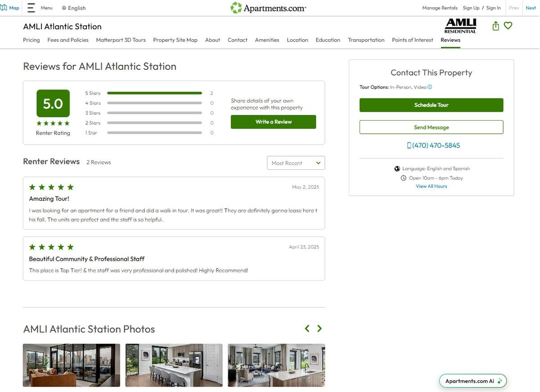Click 'Amazing Tour!' review title
The image size is (540, 392).
49,198
